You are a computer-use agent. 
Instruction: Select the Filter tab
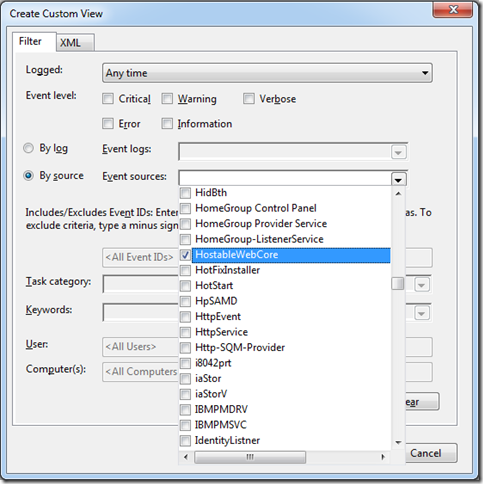[x=34, y=42]
